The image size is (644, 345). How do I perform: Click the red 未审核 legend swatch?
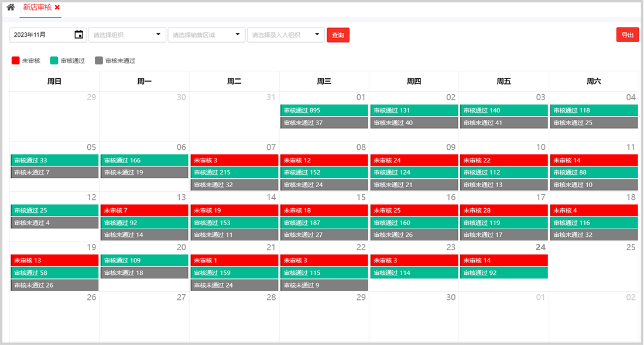[16, 60]
